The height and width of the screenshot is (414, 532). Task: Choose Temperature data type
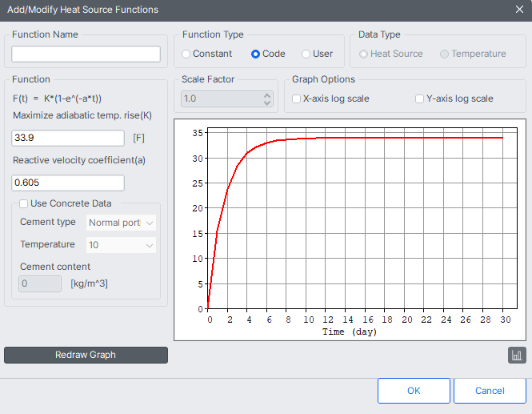(x=473, y=54)
